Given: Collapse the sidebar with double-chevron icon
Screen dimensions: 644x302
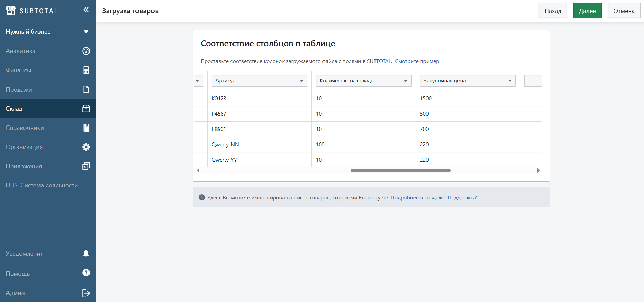Looking at the screenshot, I should (x=86, y=10).
